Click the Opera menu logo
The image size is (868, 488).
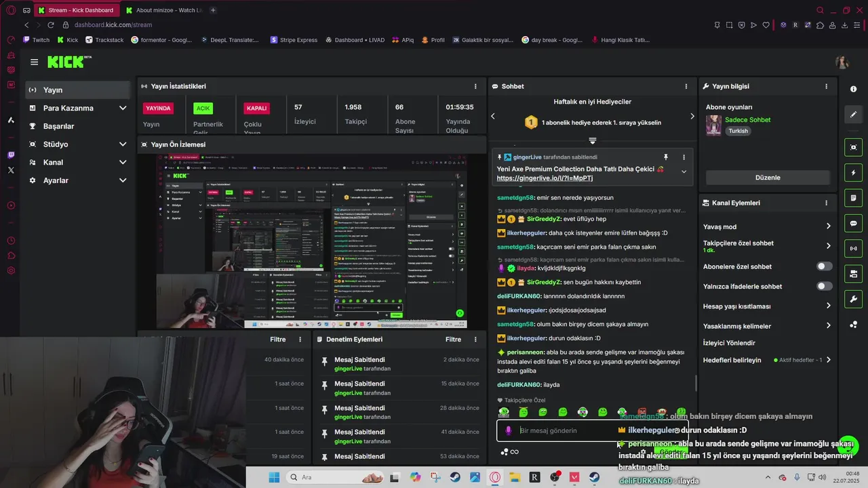tap(9, 10)
